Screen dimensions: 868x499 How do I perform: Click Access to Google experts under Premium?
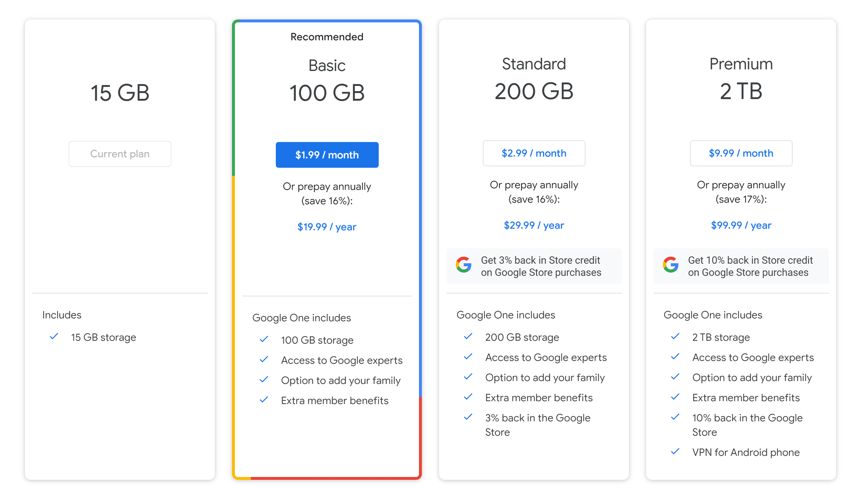click(753, 357)
